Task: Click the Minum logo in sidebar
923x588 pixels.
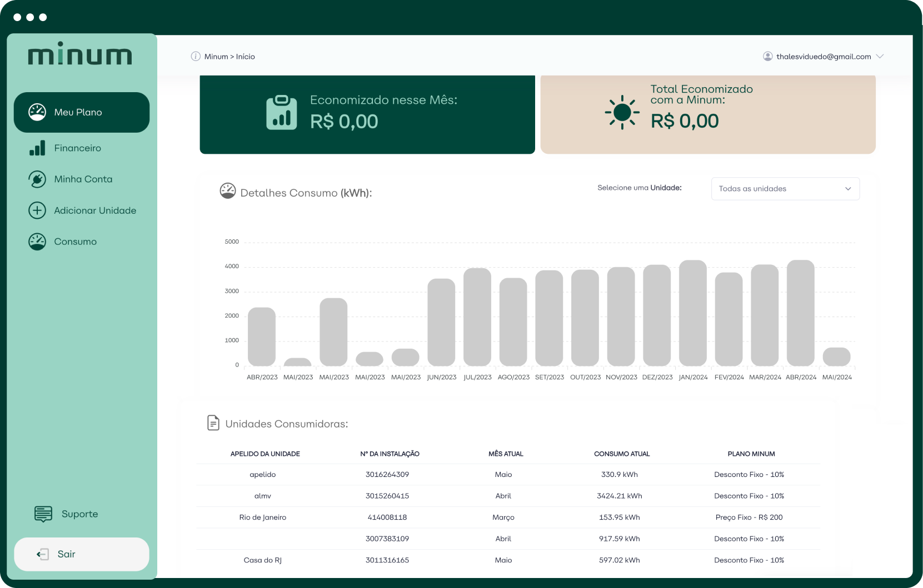Action: click(80, 54)
